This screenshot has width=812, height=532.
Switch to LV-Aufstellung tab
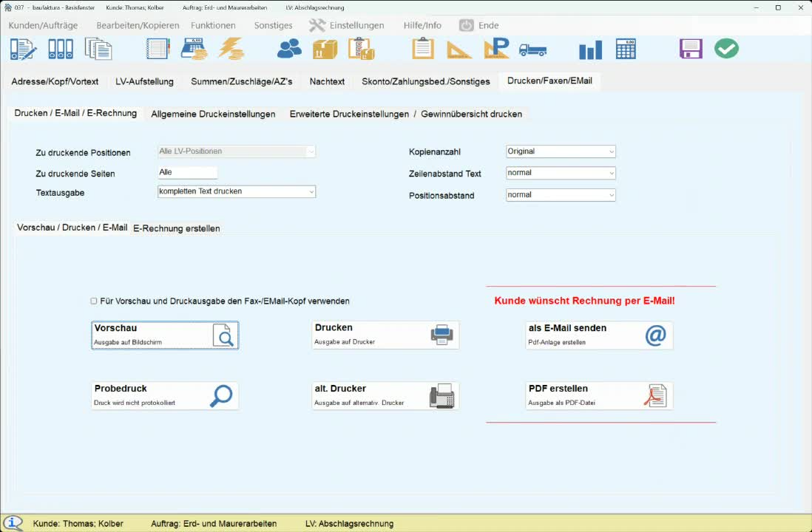pyautogui.click(x=144, y=81)
